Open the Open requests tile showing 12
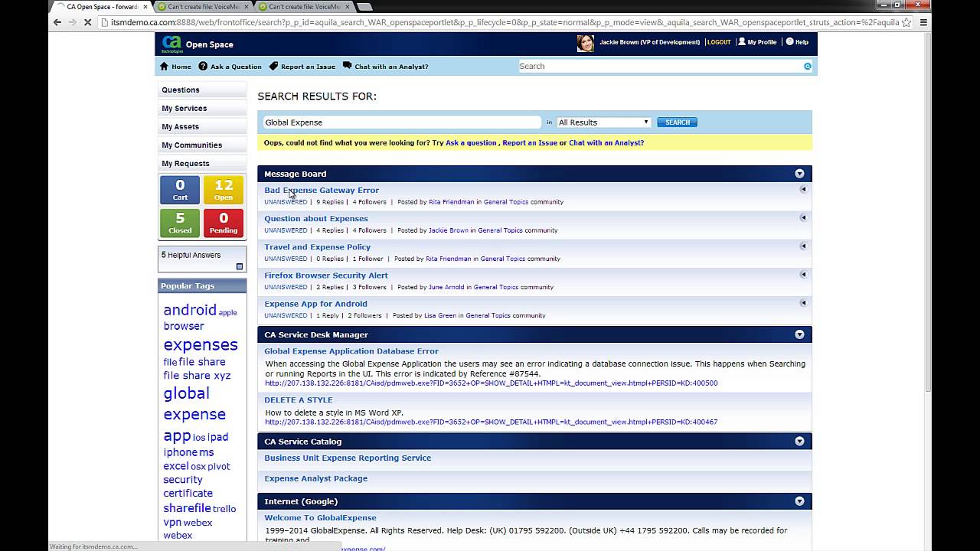This screenshot has height=551, width=980. click(224, 190)
